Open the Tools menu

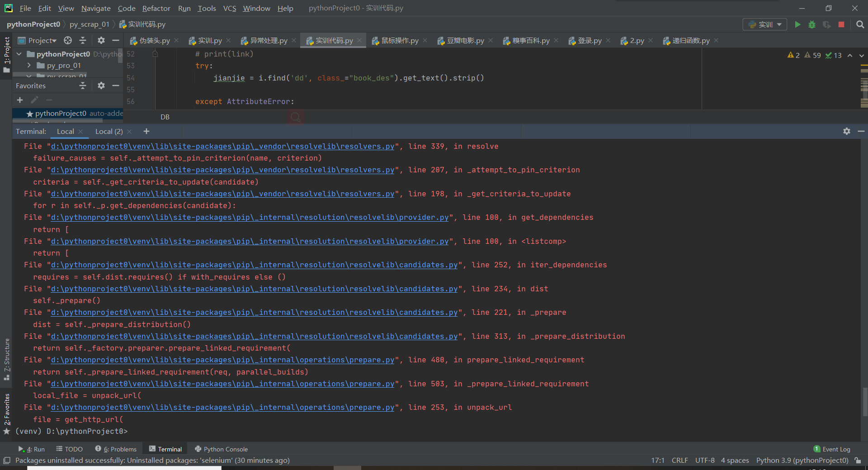(207, 8)
